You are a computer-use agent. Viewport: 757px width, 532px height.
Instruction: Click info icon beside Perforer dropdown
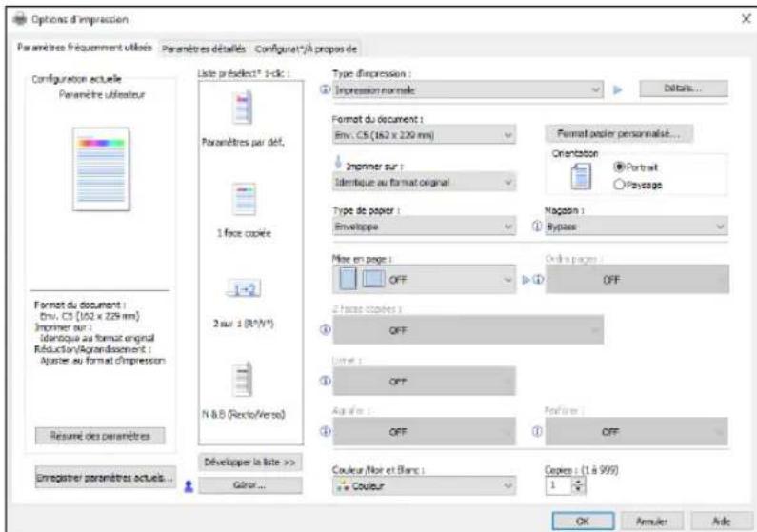pos(537,431)
